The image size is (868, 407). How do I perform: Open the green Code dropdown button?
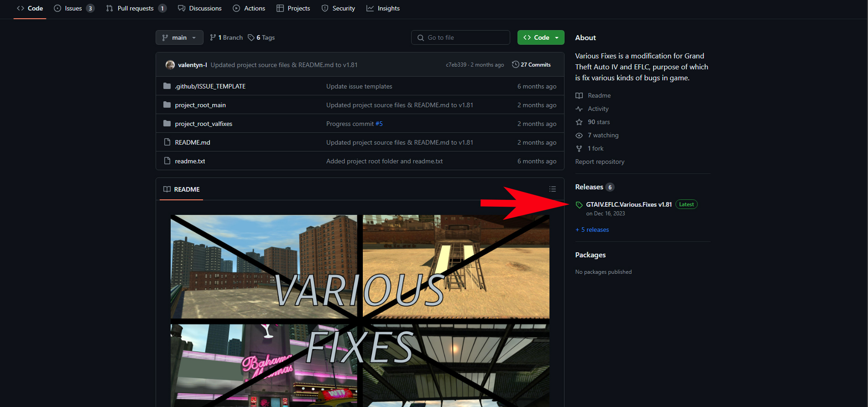(541, 37)
